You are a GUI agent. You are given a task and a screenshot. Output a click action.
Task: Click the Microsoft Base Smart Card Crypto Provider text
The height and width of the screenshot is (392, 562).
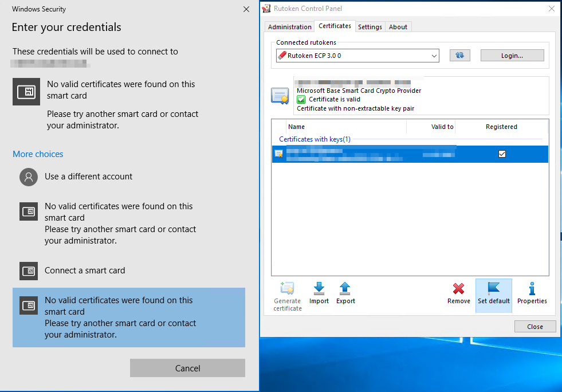[359, 91]
